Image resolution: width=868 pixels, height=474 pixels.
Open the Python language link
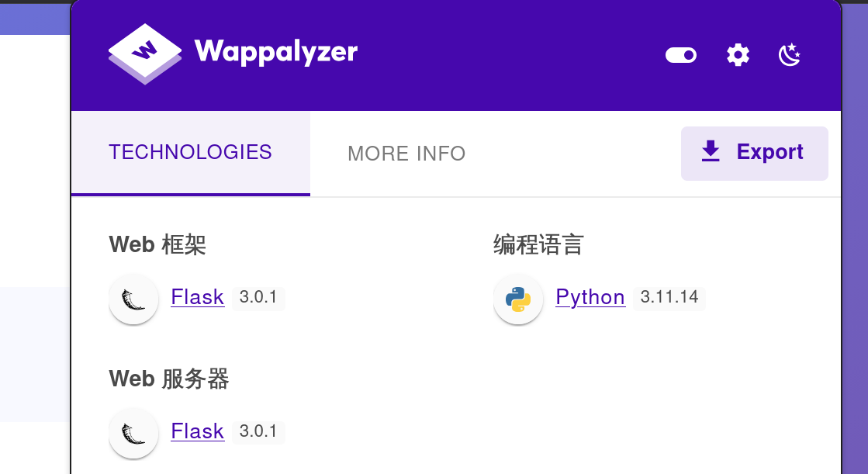tap(590, 297)
